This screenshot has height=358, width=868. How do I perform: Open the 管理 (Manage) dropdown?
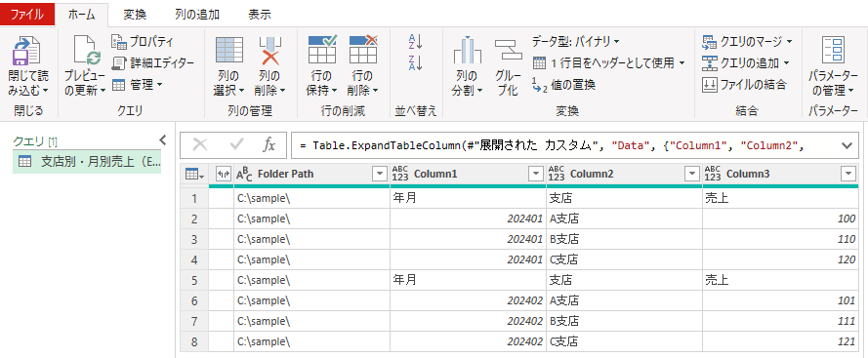point(138,85)
